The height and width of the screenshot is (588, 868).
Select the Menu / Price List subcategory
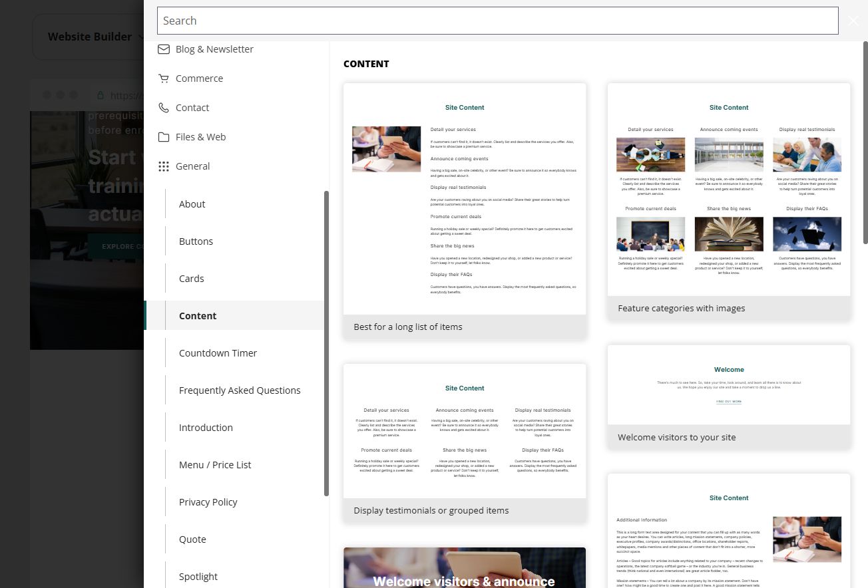(x=234, y=465)
